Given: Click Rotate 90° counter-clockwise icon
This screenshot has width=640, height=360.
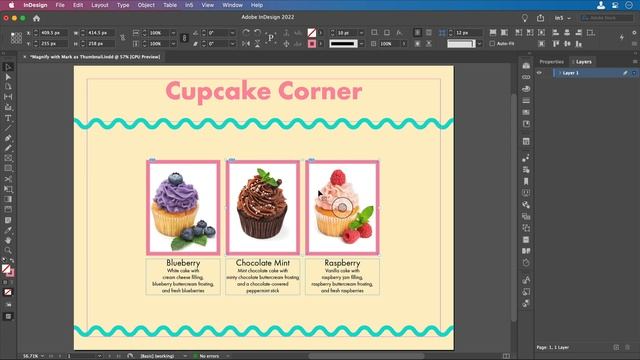Looking at the screenshot, I should pos(258,32).
